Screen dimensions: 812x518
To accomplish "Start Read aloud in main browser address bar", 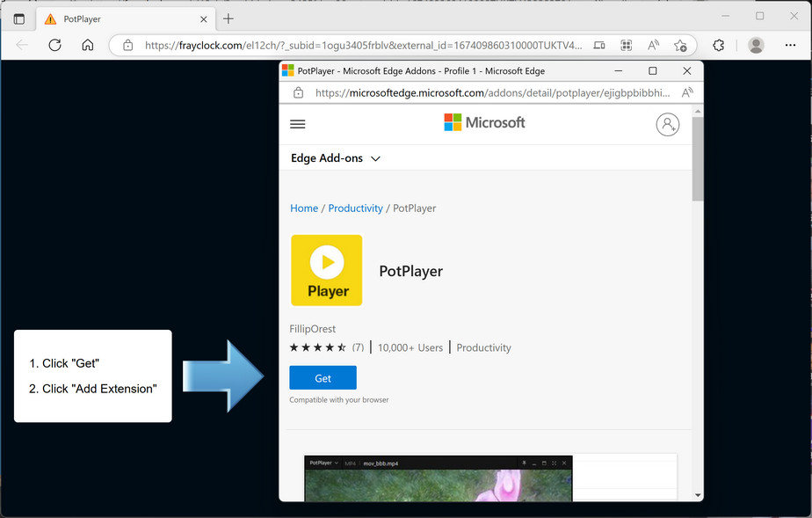I will [x=654, y=45].
